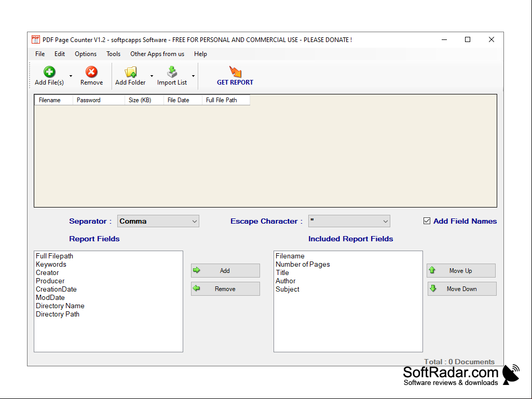Select Title in Included Report Fields
This screenshot has width=532, height=399.
tap(282, 273)
